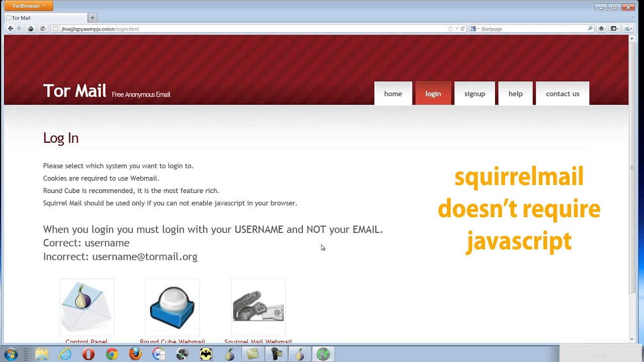The image size is (644, 362).
Task: Open Windows Explorer from the taskbar
Action: pos(42,354)
